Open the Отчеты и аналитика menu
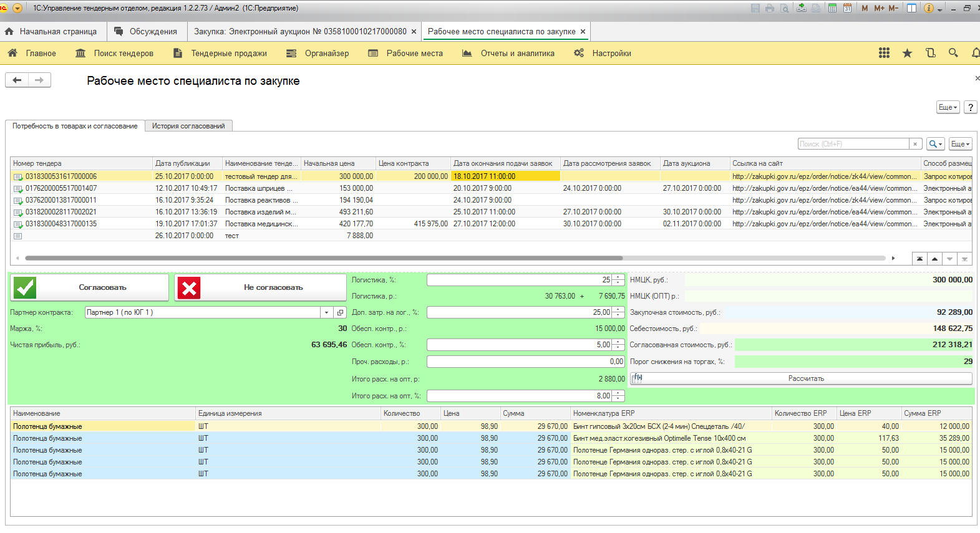The image size is (980, 533). (517, 53)
